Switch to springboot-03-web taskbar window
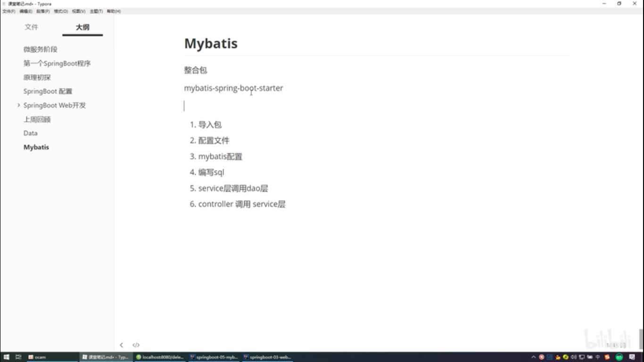 coord(267,357)
